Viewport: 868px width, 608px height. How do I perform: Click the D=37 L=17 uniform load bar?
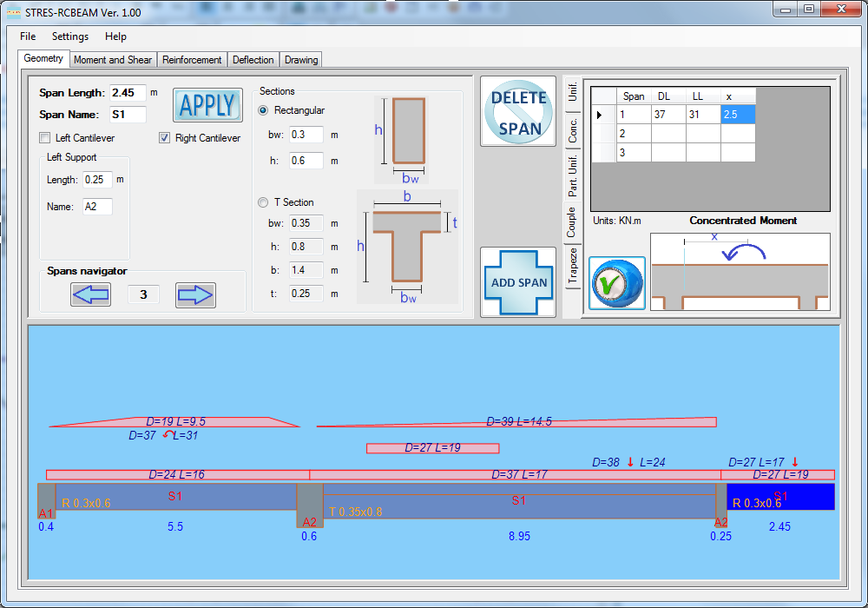(x=515, y=474)
